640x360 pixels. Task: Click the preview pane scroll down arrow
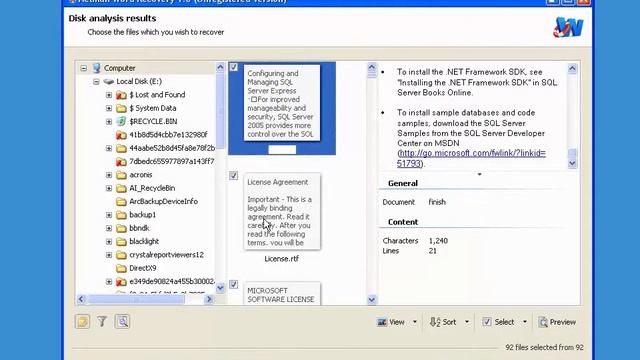coord(572,163)
